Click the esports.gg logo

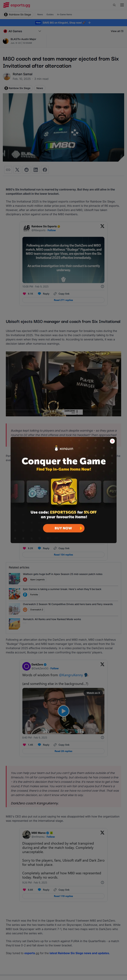17,5
